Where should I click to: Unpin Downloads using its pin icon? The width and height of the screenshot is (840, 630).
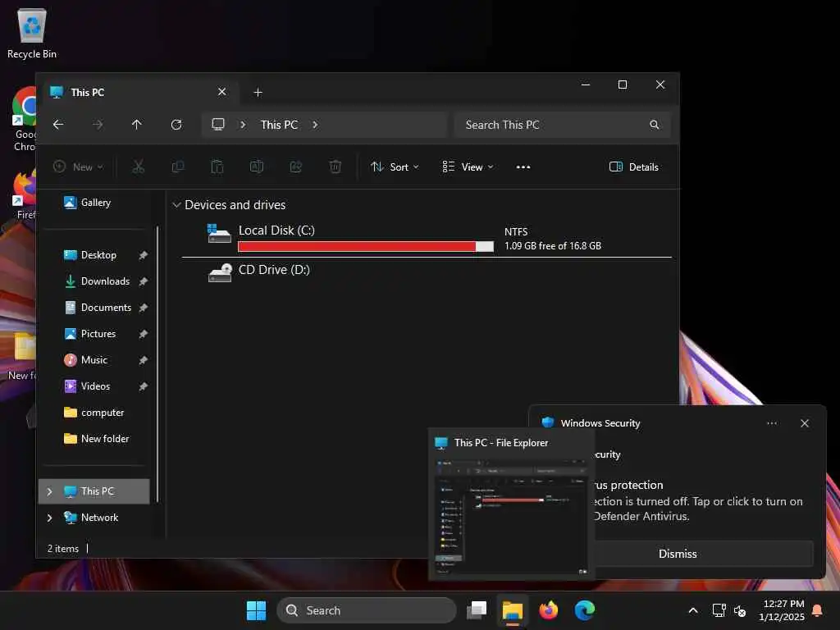(143, 282)
